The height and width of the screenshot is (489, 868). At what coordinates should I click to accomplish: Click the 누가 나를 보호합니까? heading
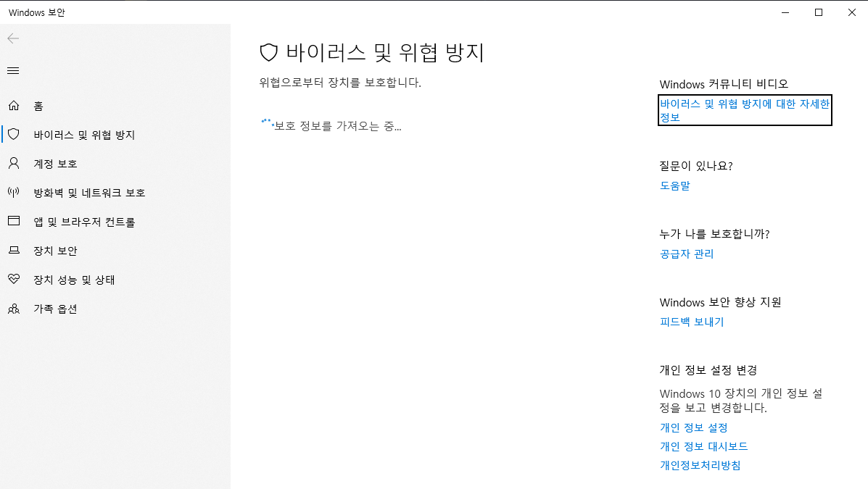714,234
